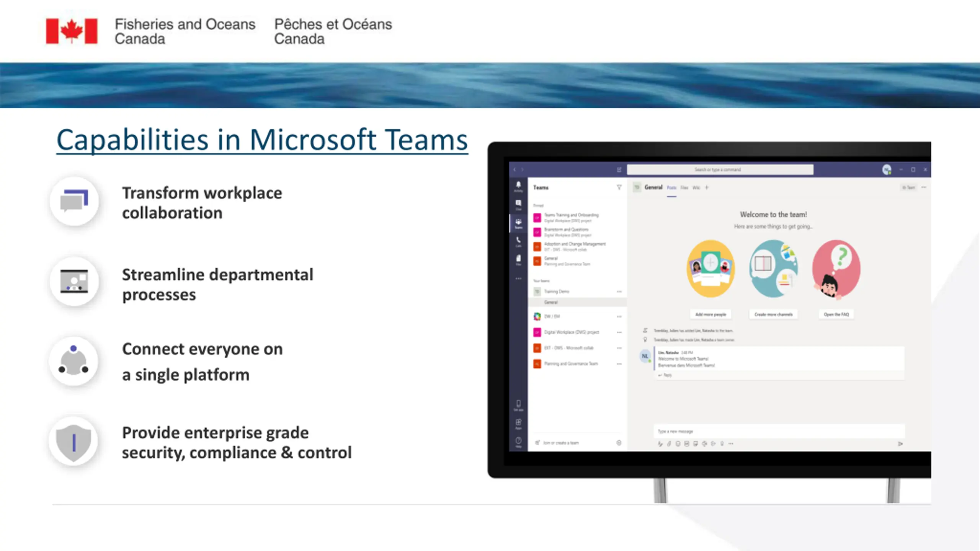The width and height of the screenshot is (980, 551).
Task: Click the Create more channels button
Action: [x=773, y=314]
